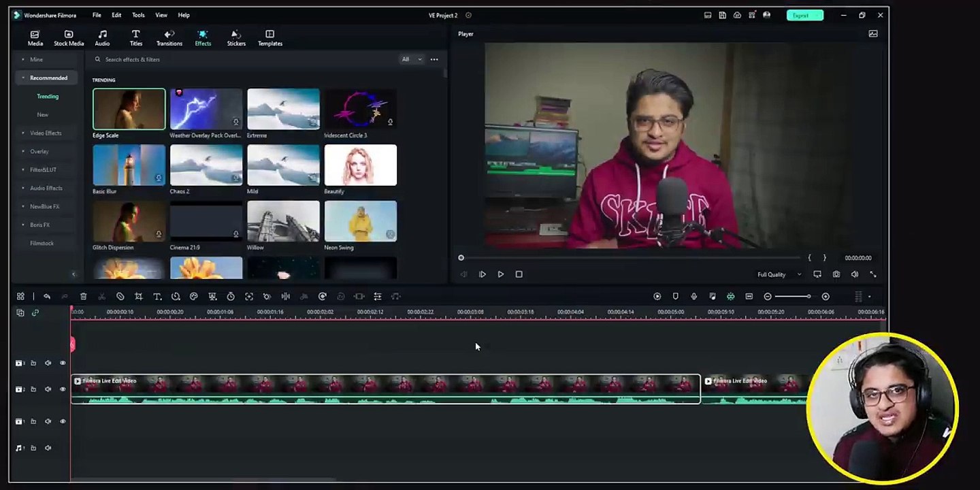Take a snapshot with the camera icon
The height and width of the screenshot is (490, 980).
pos(836,274)
